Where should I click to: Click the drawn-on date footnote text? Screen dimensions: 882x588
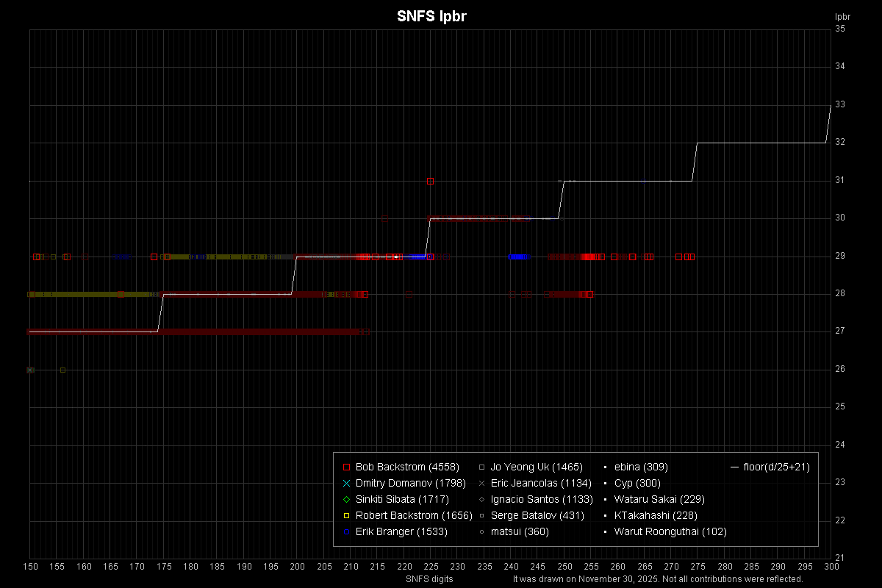click(657, 578)
